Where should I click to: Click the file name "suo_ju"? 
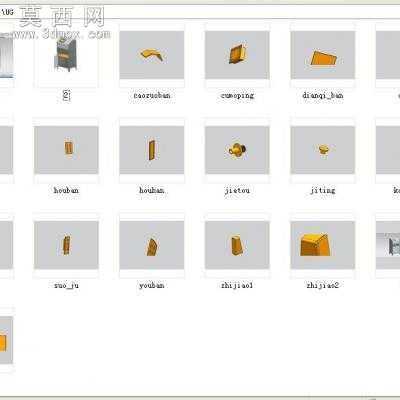(x=66, y=286)
